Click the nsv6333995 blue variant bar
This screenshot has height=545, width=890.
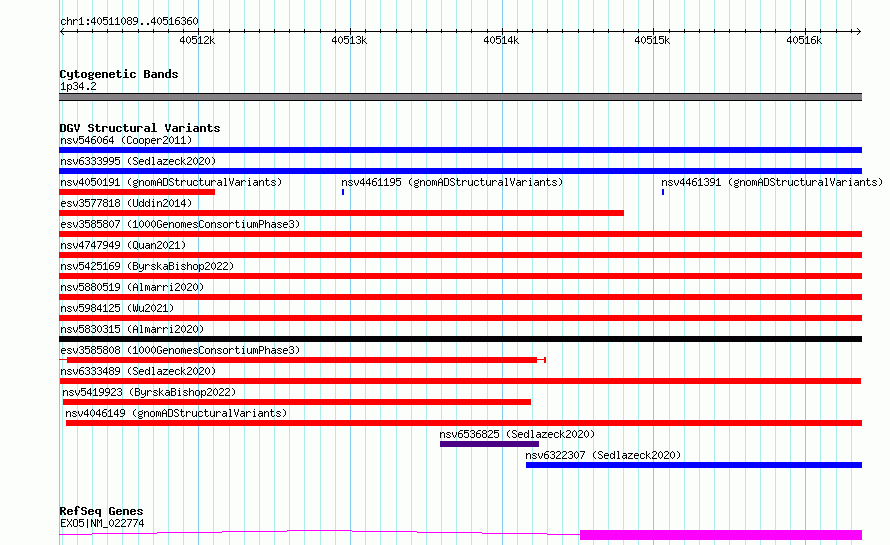click(x=460, y=171)
